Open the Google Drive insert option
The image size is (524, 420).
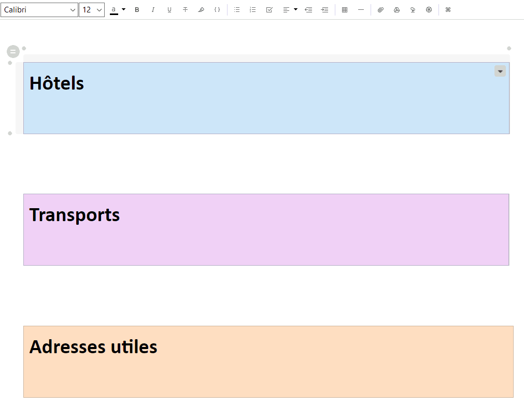[396, 9]
